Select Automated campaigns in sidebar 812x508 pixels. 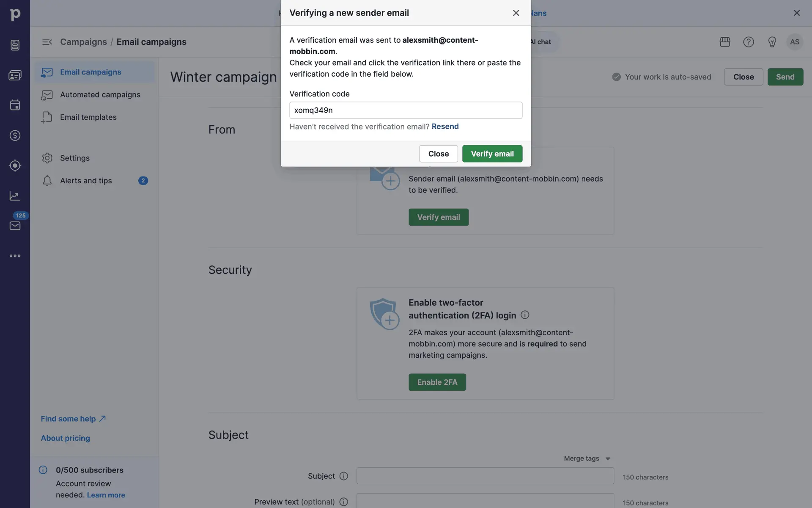point(100,95)
